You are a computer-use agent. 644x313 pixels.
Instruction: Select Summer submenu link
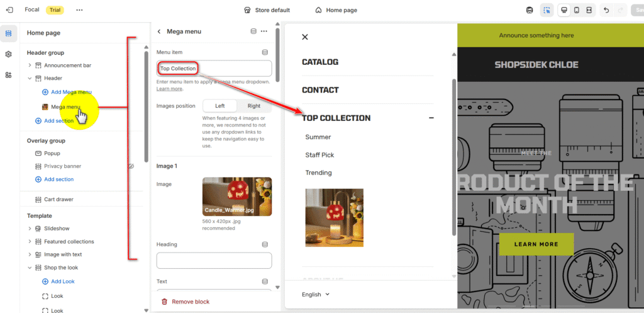pos(318,137)
